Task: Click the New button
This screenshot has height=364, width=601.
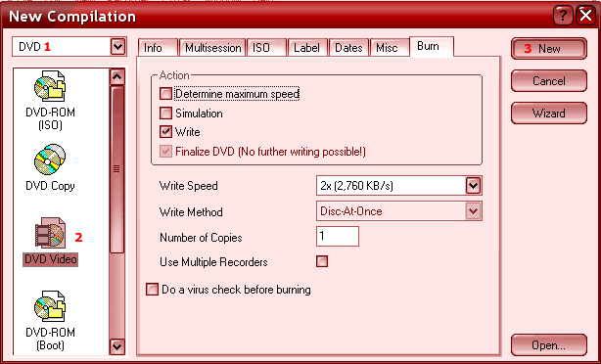Action: pyautogui.click(x=549, y=49)
